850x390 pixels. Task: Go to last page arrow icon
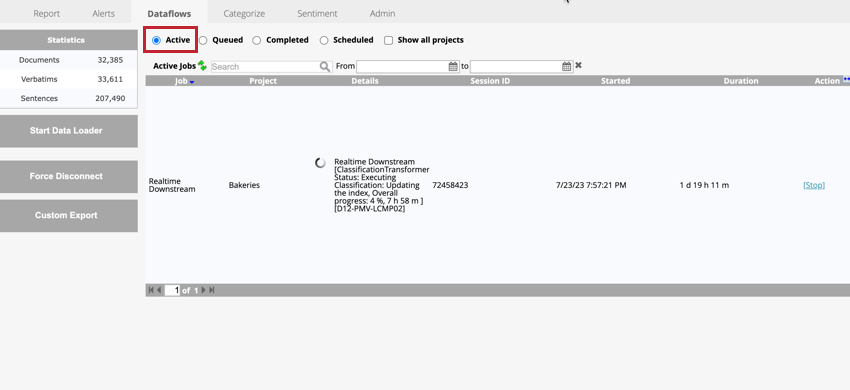211,290
